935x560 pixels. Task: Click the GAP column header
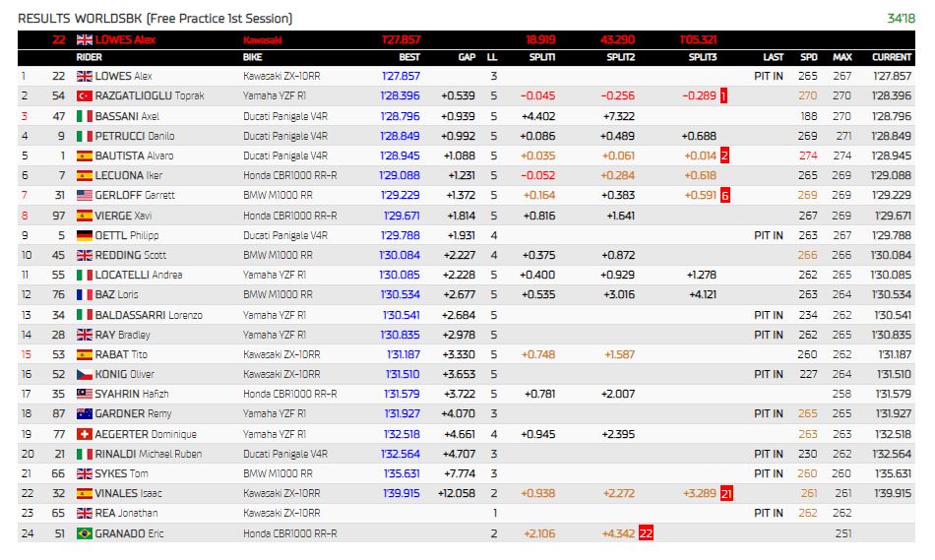(x=467, y=58)
